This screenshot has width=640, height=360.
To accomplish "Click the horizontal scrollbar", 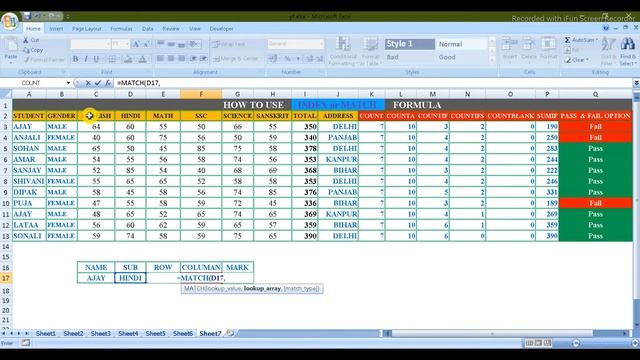I will (x=492, y=333).
